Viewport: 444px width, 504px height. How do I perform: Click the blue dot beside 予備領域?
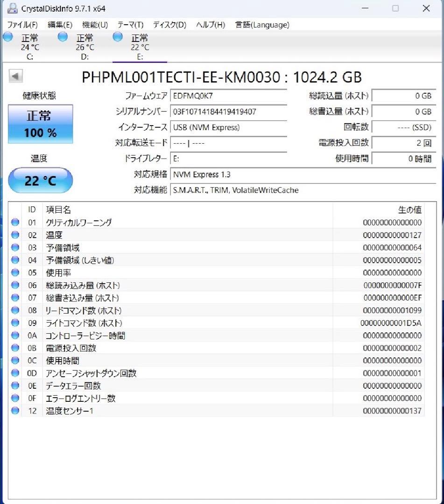tap(15, 247)
